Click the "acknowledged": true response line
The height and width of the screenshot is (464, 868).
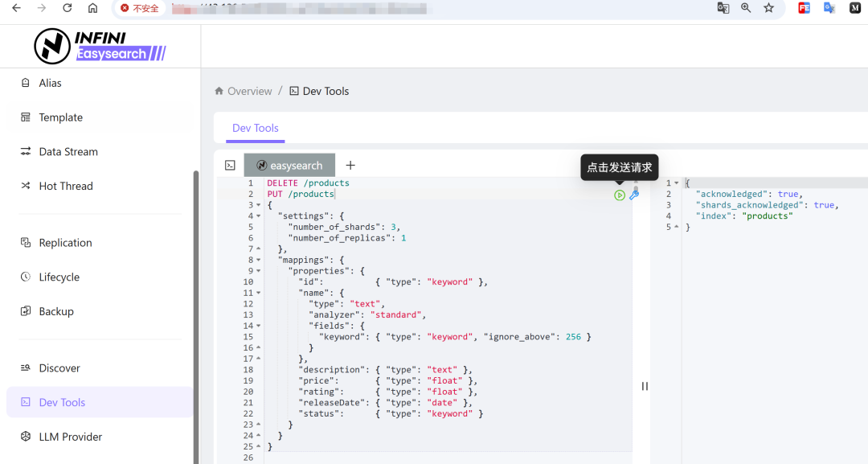[x=749, y=195]
